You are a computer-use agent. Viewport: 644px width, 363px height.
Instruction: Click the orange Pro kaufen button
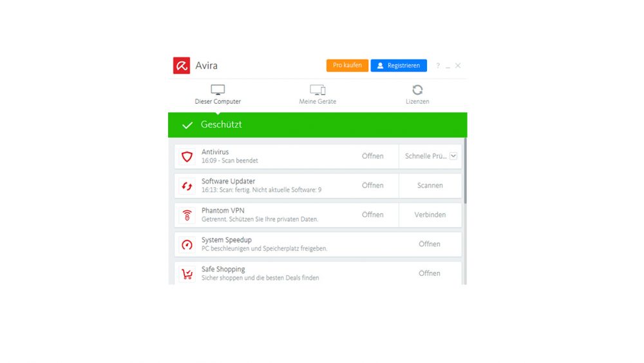tap(348, 65)
